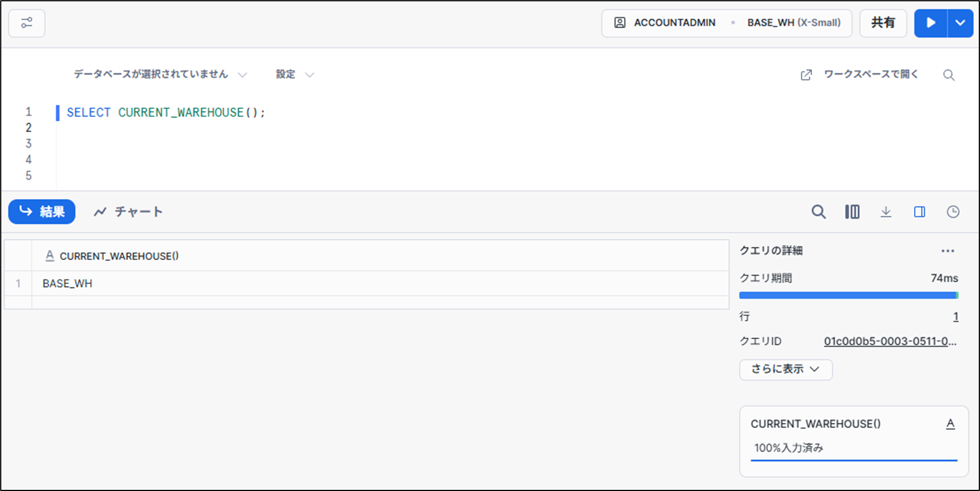Open the filter settings icon at top left
The width and height of the screenshot is (980, 491).
[27, 23]
